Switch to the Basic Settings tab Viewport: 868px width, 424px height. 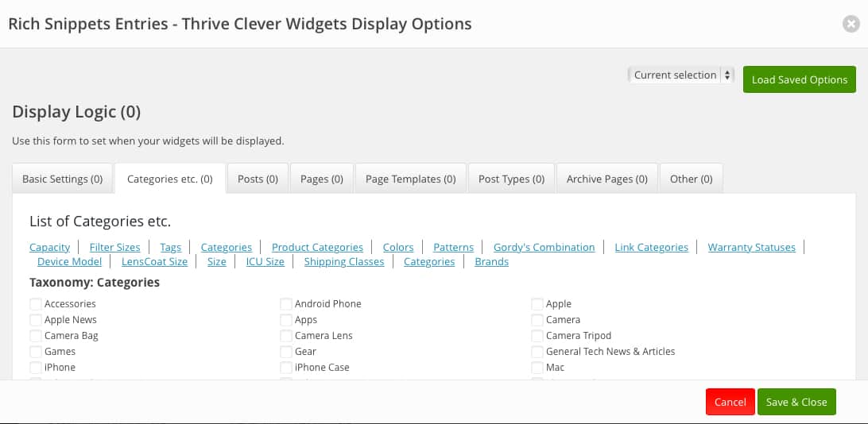pos(63,179)
